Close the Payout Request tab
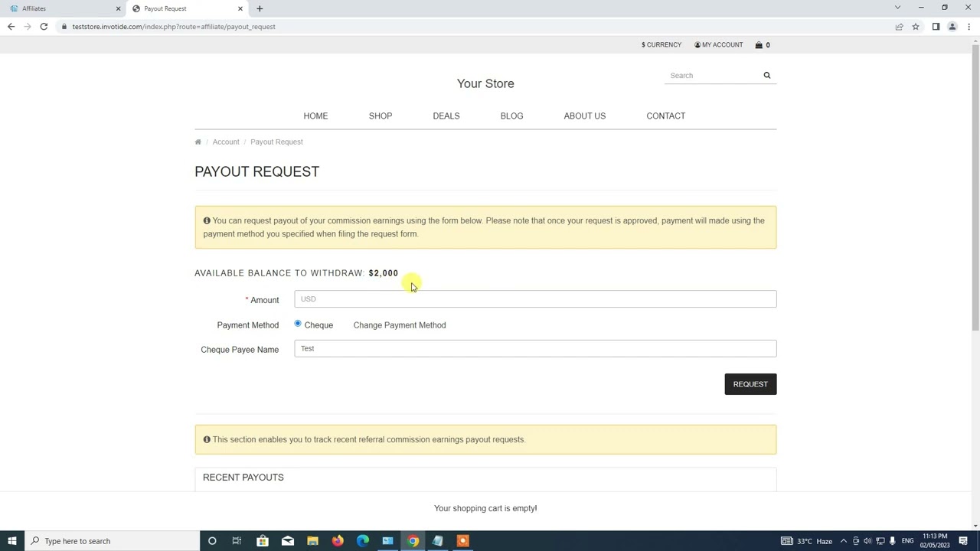980x551 pixels. [240, 8]
